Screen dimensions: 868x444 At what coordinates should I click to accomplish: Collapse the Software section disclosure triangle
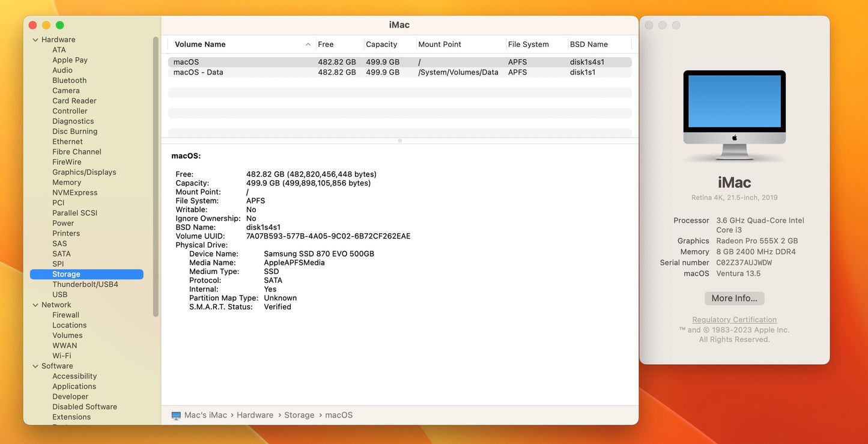pyautogui.click(x=35, y=366)
